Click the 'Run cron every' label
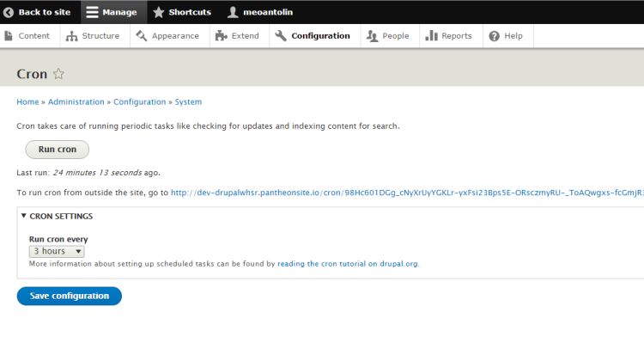This screenshot has width=644, height=343. pos(58,239)
